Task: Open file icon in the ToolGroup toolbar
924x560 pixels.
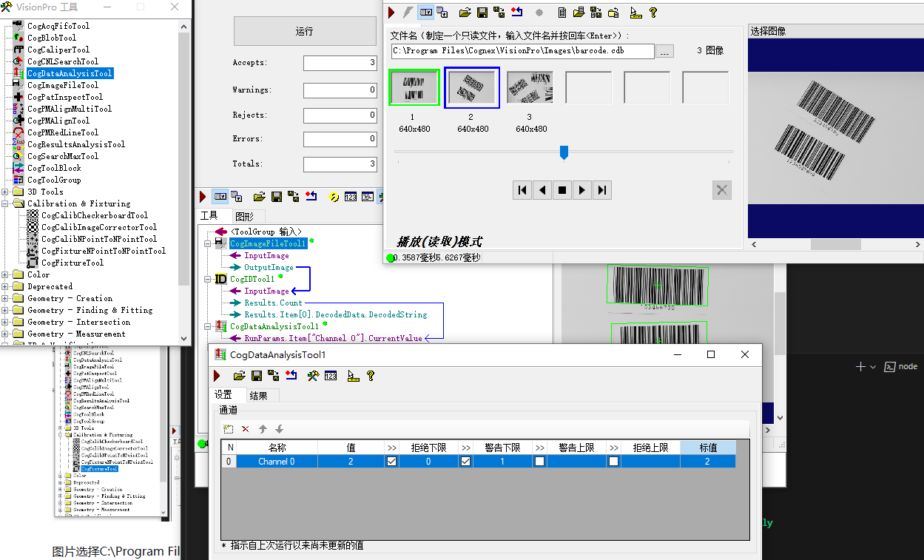Action: pyautogui.click(x=260, y=197)
